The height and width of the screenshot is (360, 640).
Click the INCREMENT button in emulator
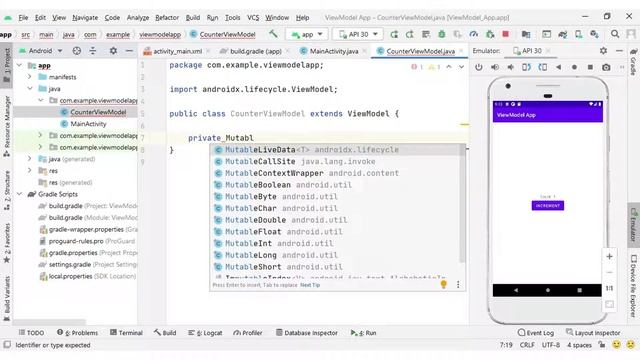point(547,206)
